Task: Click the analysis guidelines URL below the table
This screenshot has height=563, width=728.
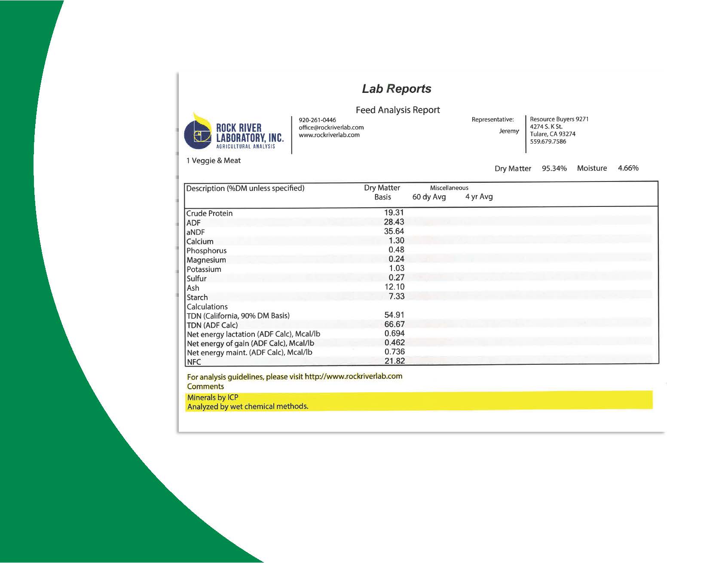Action: (x=353, y=376)
